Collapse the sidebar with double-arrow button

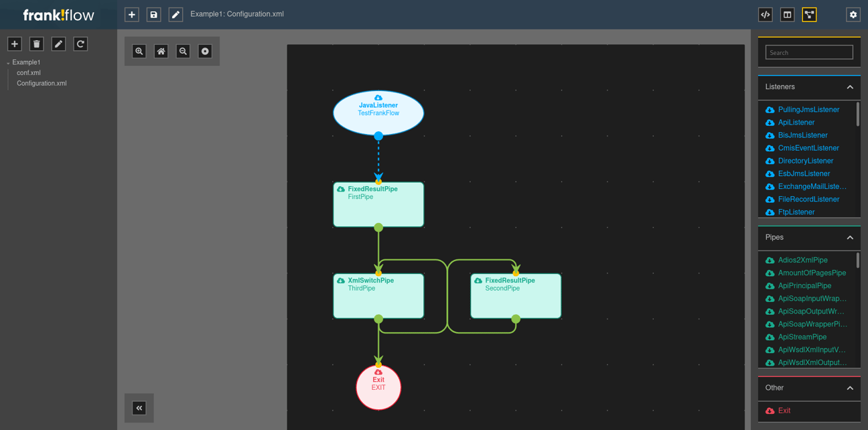(x=139, y=407)
